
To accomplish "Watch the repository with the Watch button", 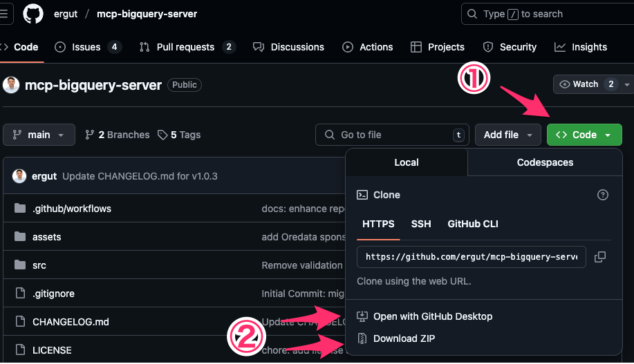I will pos(586,84).
